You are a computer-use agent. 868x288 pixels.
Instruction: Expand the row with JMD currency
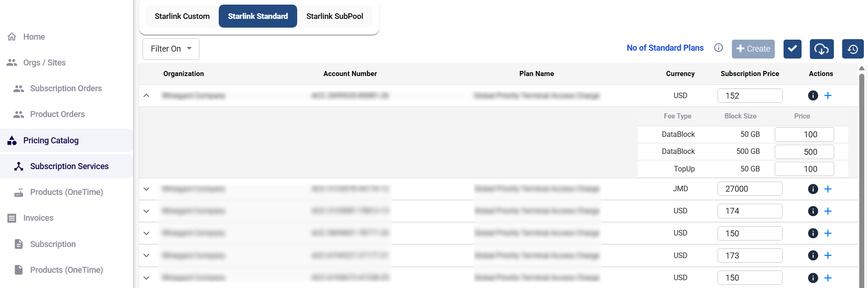[x=146, y=189]
